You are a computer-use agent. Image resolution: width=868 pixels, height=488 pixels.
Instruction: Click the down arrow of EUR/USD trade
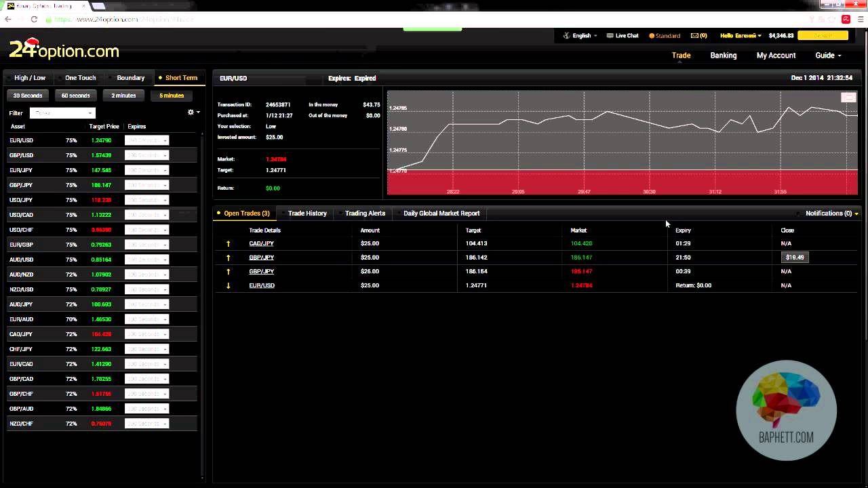point(228,285)
